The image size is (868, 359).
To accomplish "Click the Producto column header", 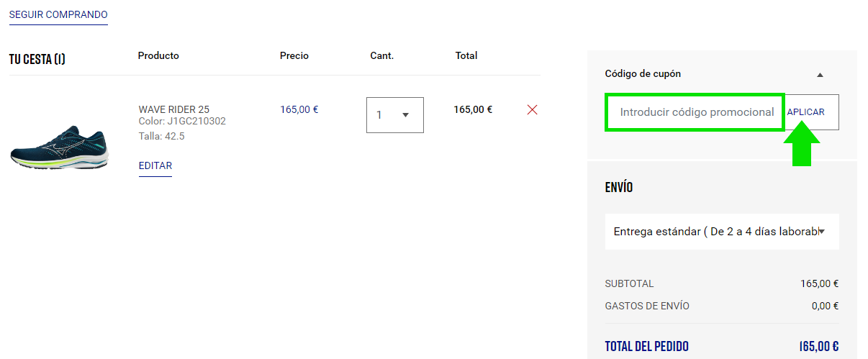I will coord(158,55).
